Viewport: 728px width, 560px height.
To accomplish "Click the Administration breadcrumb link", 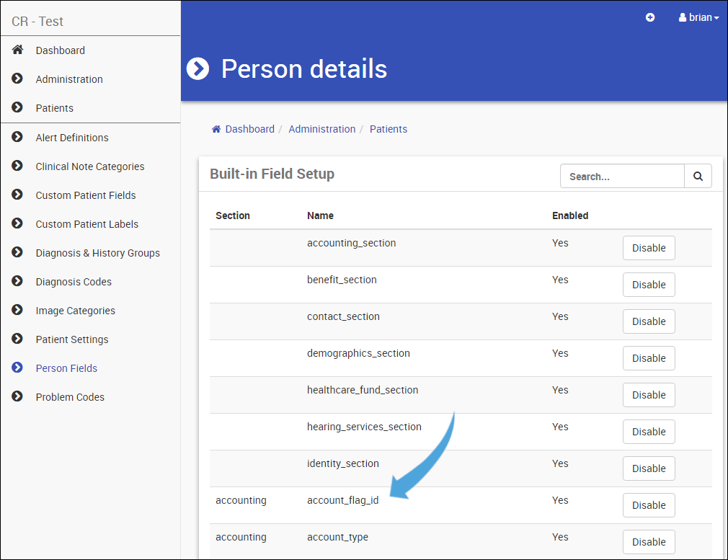I will click(x=321, y=129).
